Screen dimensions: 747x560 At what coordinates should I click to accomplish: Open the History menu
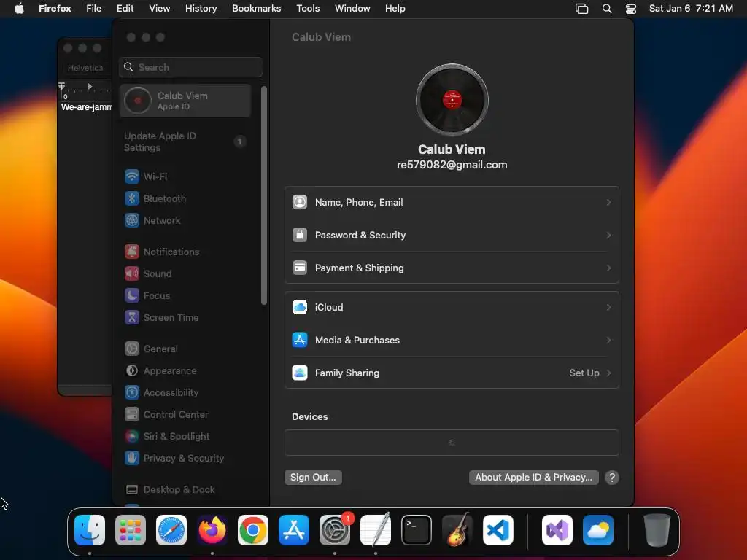click(201, 9)
